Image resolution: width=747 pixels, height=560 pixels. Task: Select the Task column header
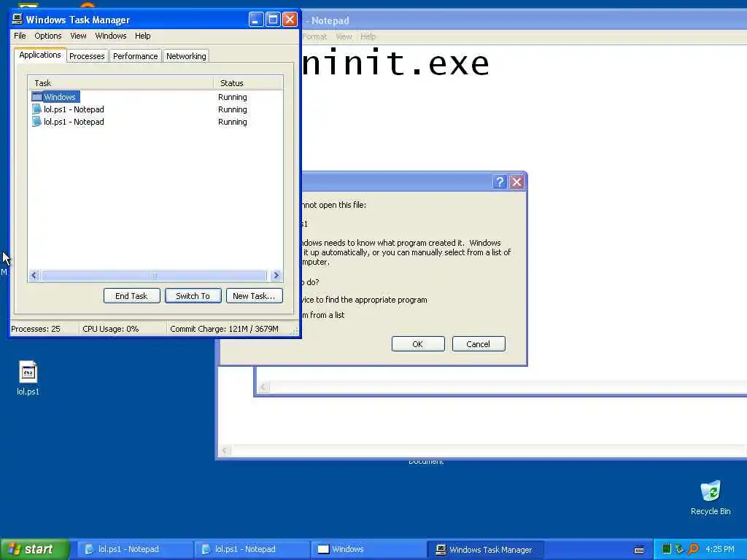pyautogui.click(x=120, y=83)
